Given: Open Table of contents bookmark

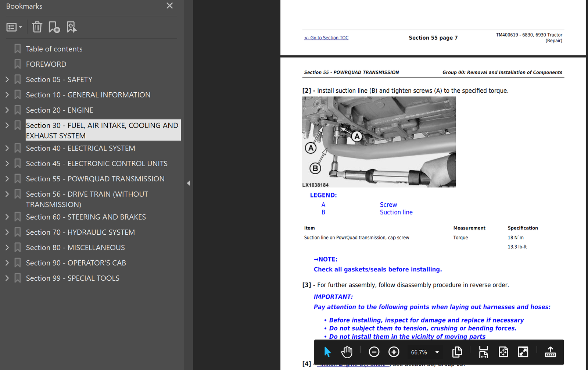Looking at the screenshot, I should click(54, 49).
